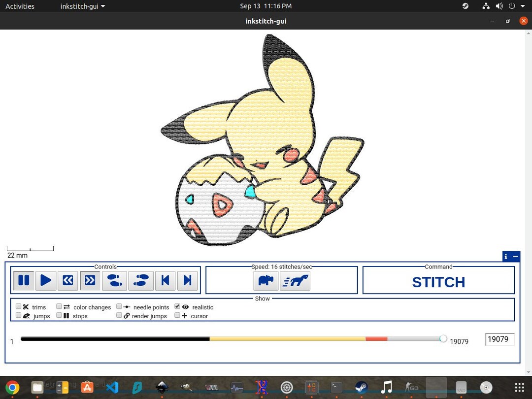Viewport: 532px width, 399px height.
Task: Speed up the simulation with horse icon
Action: click(295, 280)
